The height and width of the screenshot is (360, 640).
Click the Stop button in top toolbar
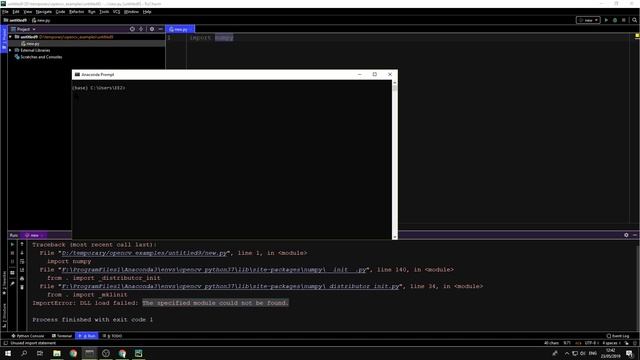(624, 20)
